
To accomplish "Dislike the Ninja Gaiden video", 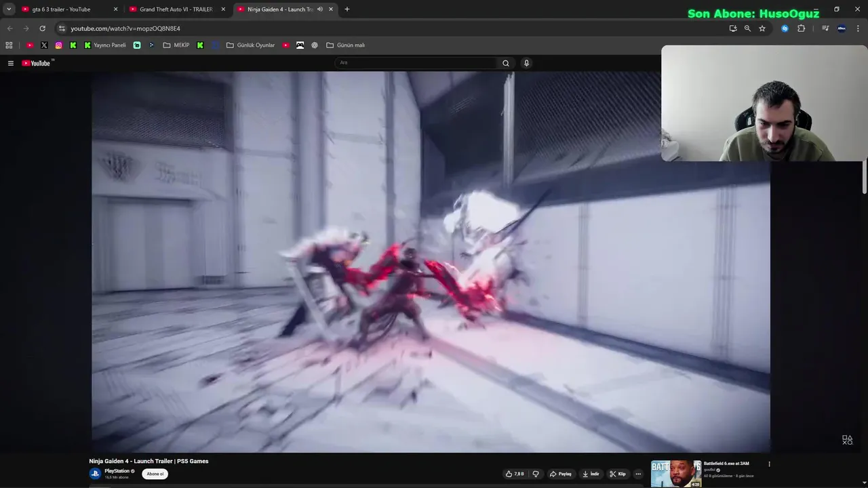I will click(x=536, y=474).
